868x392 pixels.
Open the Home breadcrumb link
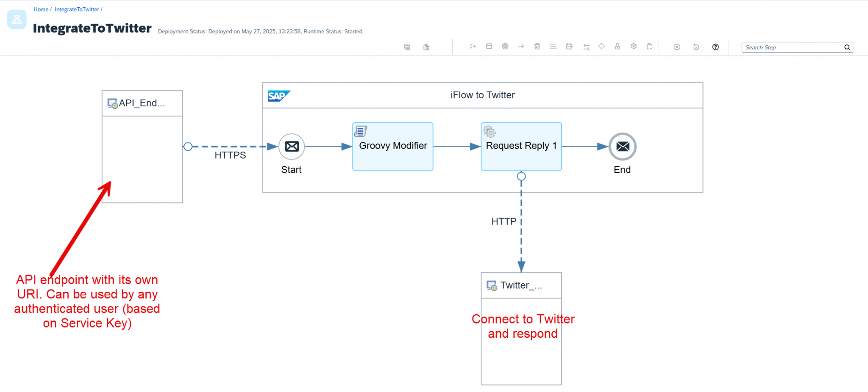(x=41, y=9)
